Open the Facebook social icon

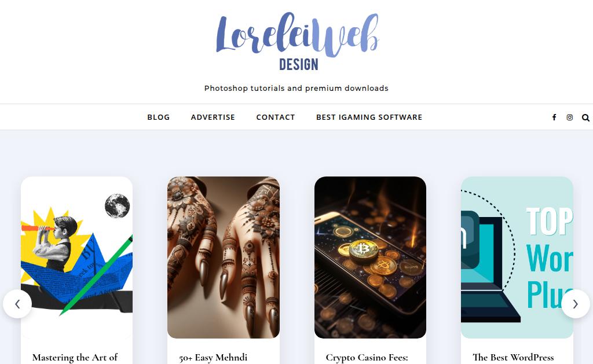554,117
